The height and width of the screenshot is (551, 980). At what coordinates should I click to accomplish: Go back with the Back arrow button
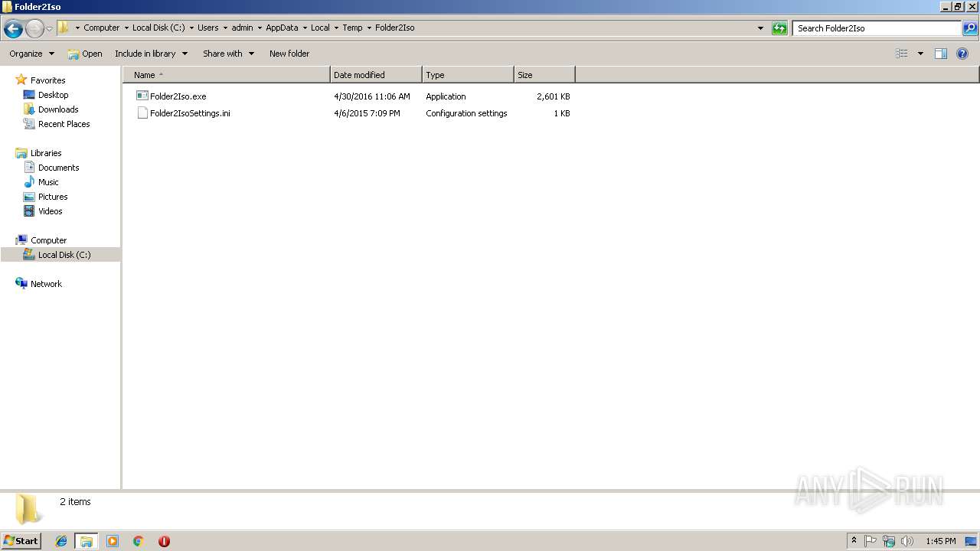coord(13,28)
